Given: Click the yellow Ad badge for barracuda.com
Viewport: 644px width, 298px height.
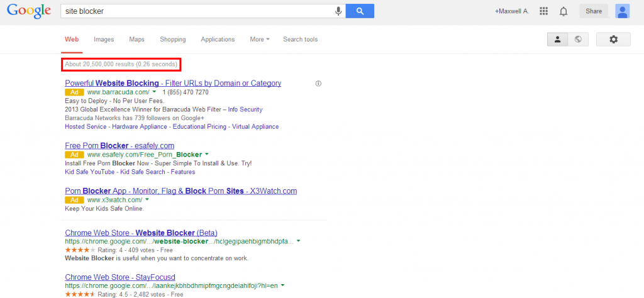Looking at the screenshot, I should (74, 92).
